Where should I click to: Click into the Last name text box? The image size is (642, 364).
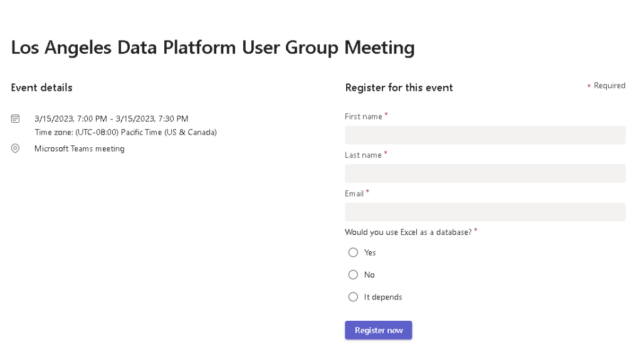(x=485, y=174)
